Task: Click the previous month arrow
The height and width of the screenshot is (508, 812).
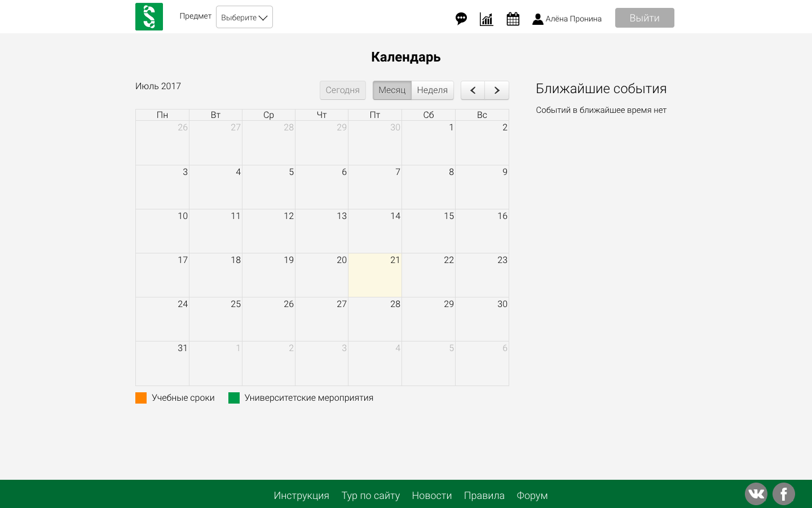Action: click(x=473, y=90)
